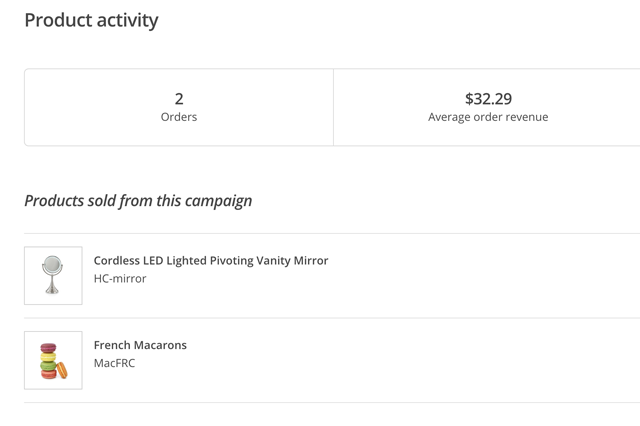Click the $32.29 revenue value
This screenshot has width=640, height=426.
488,98
